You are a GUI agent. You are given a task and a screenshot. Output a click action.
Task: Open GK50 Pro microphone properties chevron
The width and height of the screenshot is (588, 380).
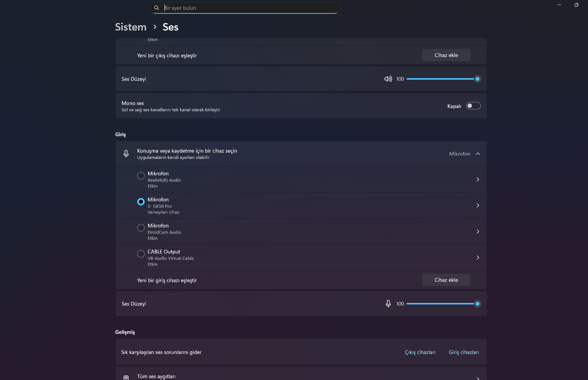point(478,205)
